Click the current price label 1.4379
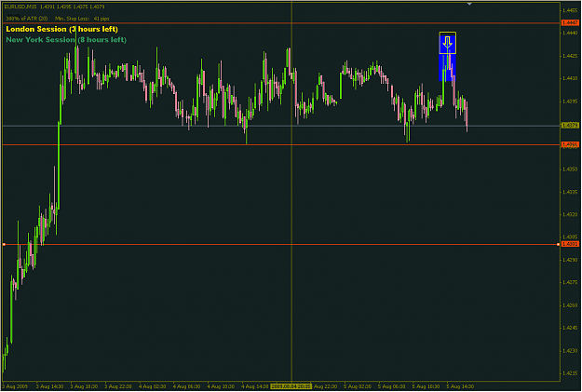Viewport: 582px width, 392px height. [x=570, y=126]
